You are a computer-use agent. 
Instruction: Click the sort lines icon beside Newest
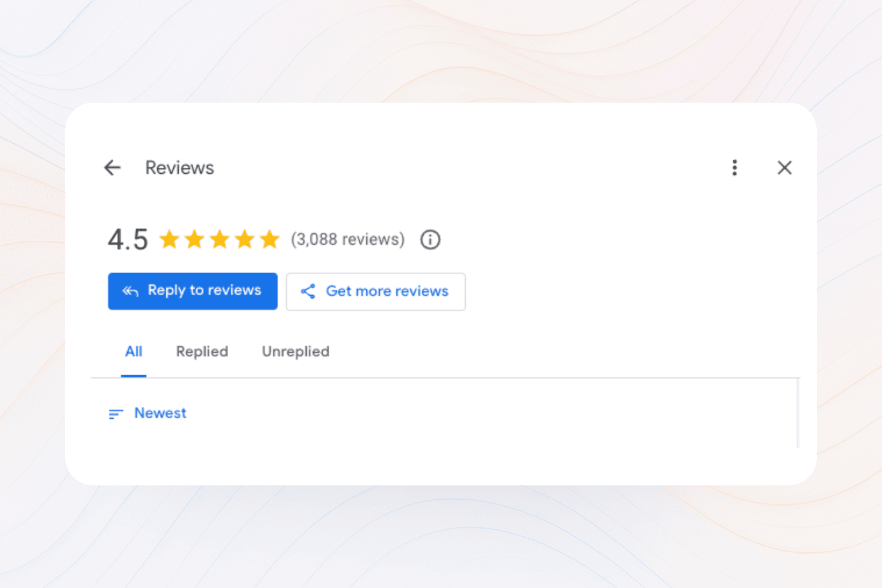[x=116, y=414]
